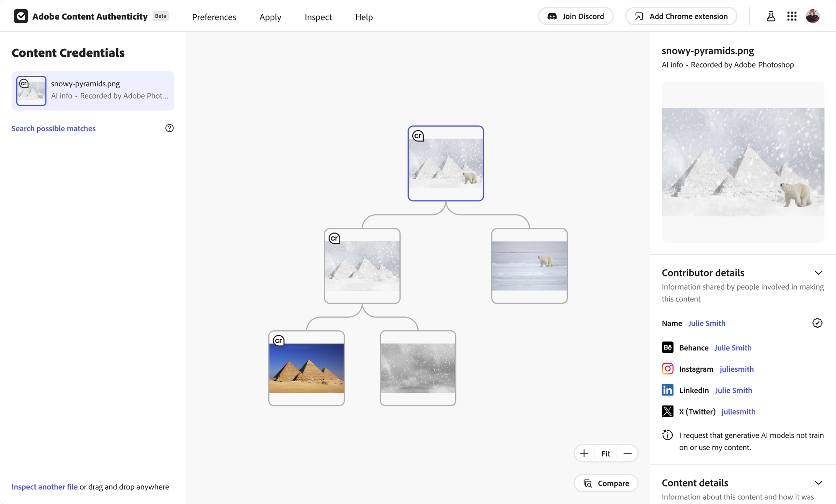Image resolution: width=836 pixels, height=504 pixels.
Task: Open the apps grid icon
Action: pos(792,16)
